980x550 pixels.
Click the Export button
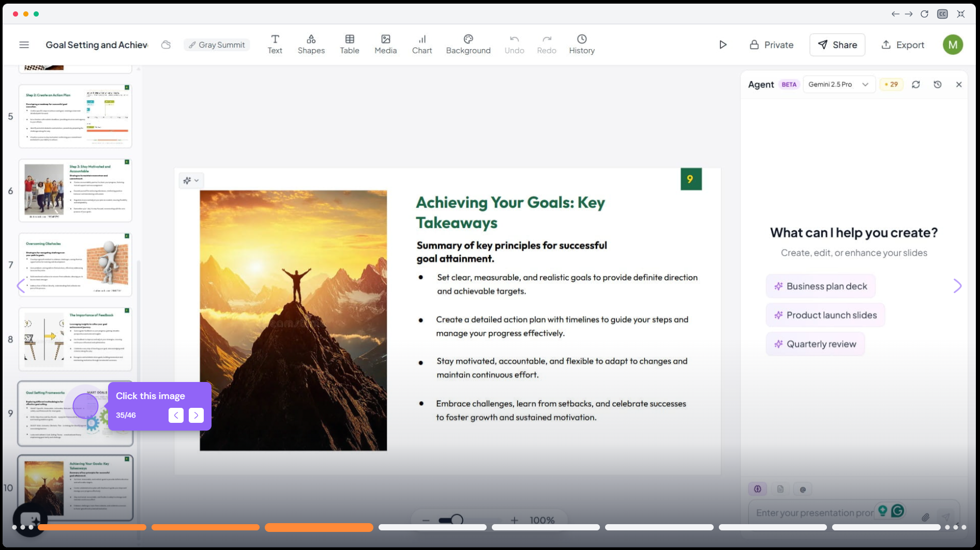[902, 45]
